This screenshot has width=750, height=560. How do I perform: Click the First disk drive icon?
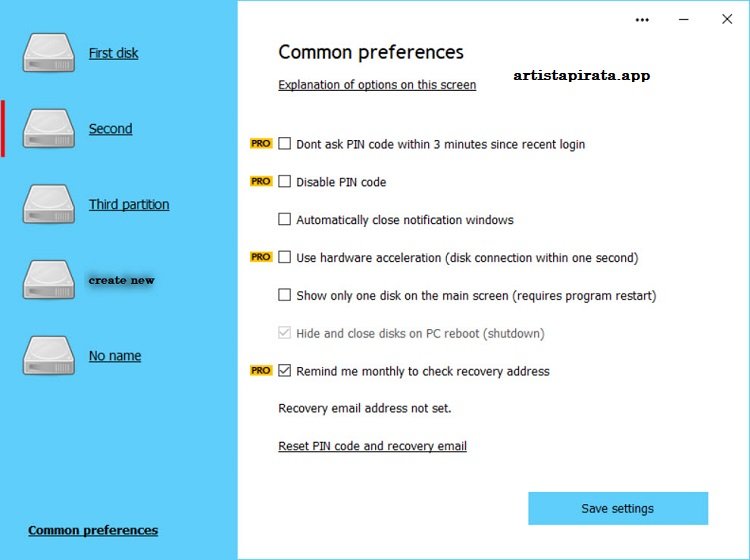[x=49, y=53]
